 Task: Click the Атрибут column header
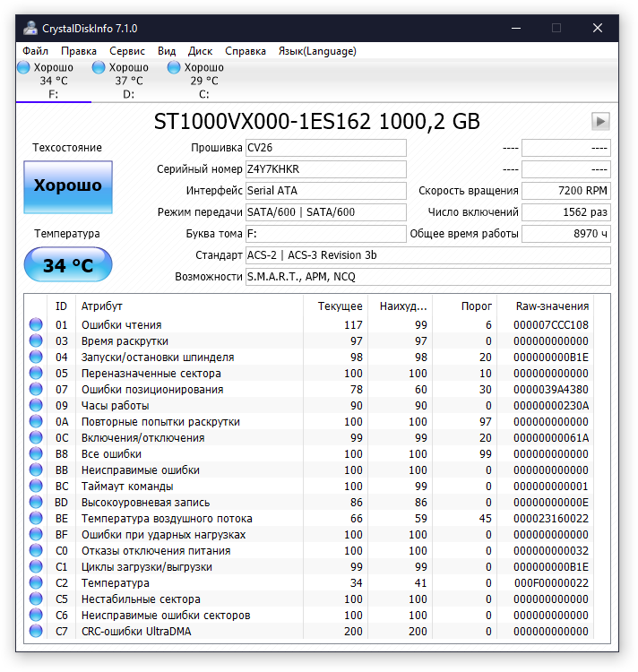click(x=189, y=306)
